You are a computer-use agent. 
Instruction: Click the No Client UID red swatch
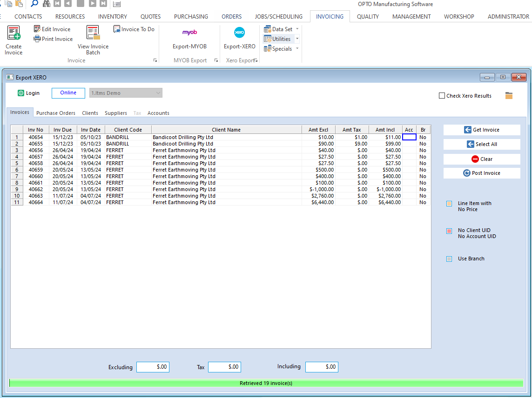click(449, 231)
